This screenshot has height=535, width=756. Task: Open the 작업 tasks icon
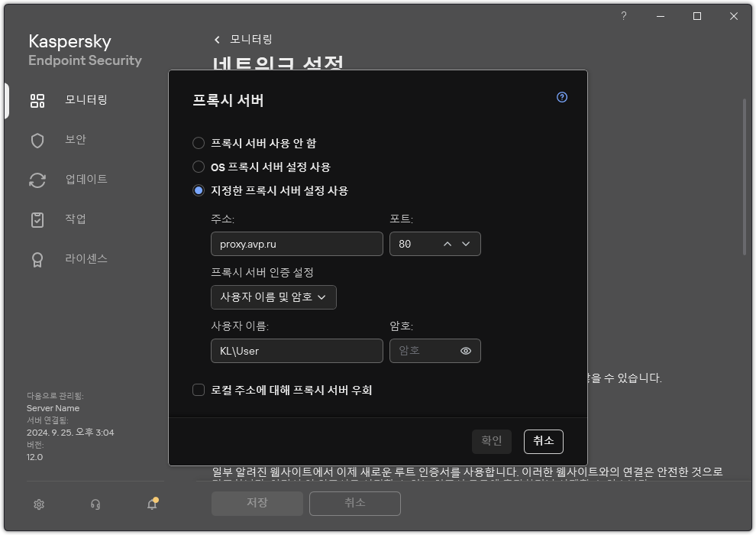click(x=37, y=219)
